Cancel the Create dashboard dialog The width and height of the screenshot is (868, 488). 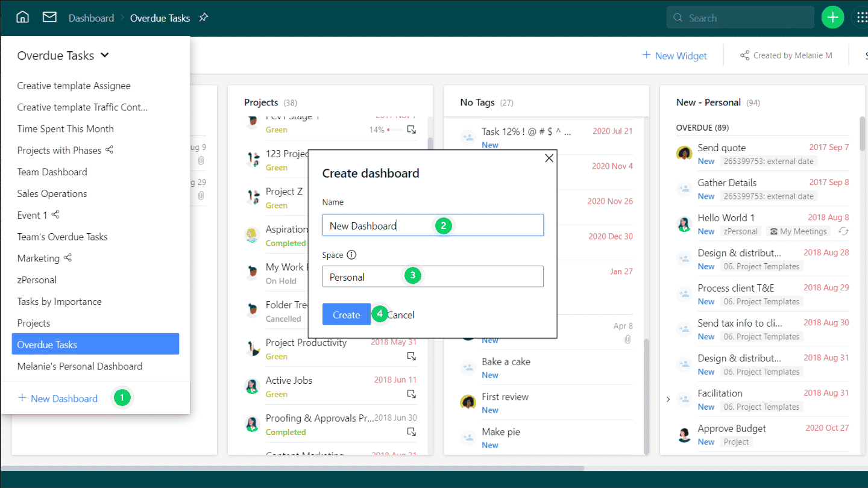click(401, 315)
